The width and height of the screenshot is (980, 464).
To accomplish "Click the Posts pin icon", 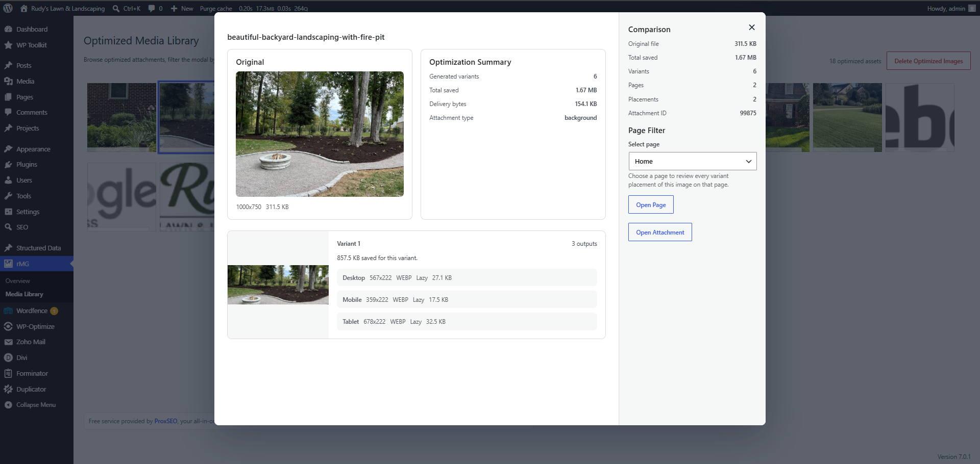I will point(8,65).
